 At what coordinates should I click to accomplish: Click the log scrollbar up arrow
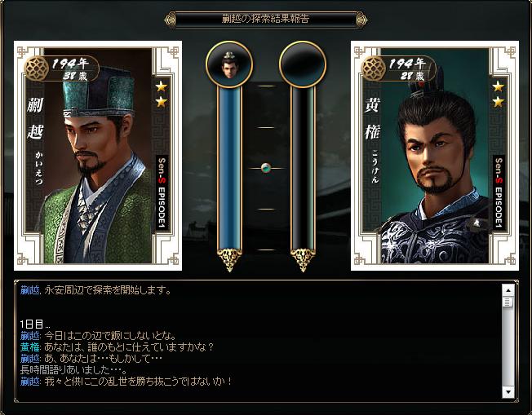[x=508, y=290]
